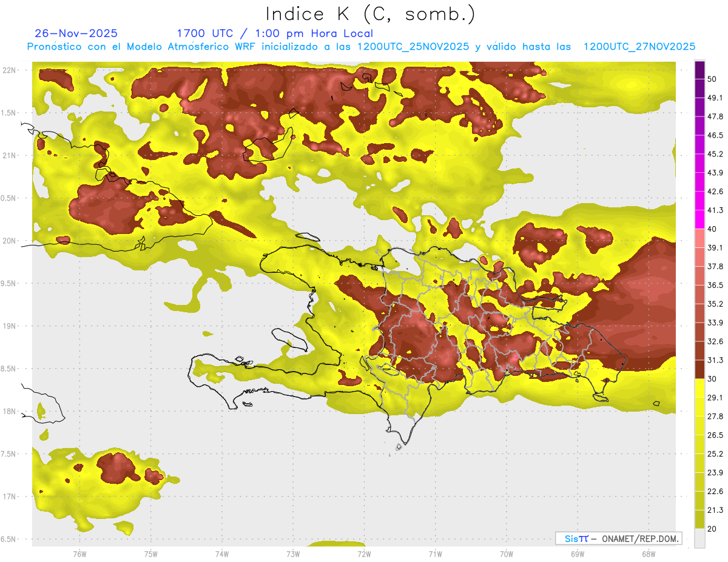
Task: Click the magenta swatch between 40 and 41.3
Action: click(x=699, y=219)
